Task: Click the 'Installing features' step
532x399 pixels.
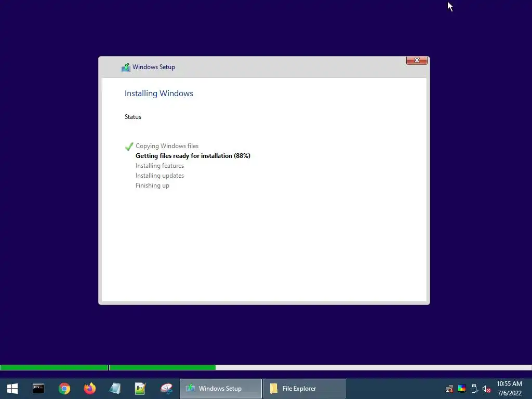Action: click(x=159, y=166)
